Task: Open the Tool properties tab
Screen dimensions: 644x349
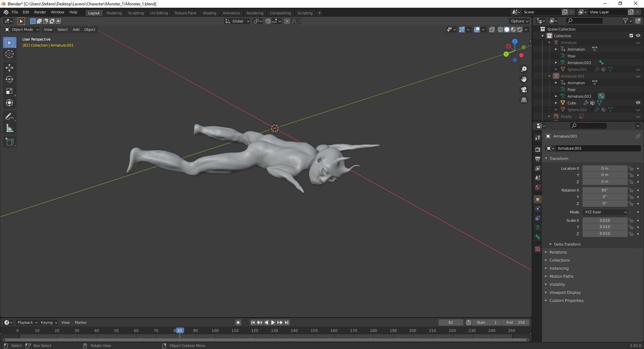Action: pos(538,138)
